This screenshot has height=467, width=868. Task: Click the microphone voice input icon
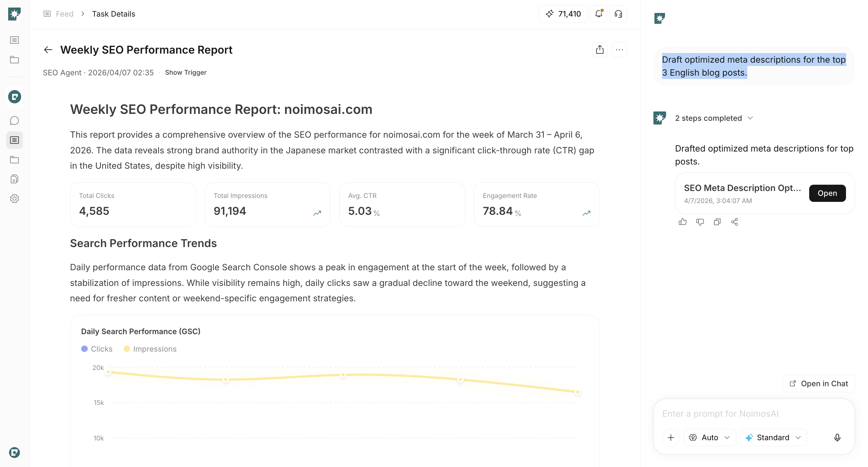[x=837, y=437]
